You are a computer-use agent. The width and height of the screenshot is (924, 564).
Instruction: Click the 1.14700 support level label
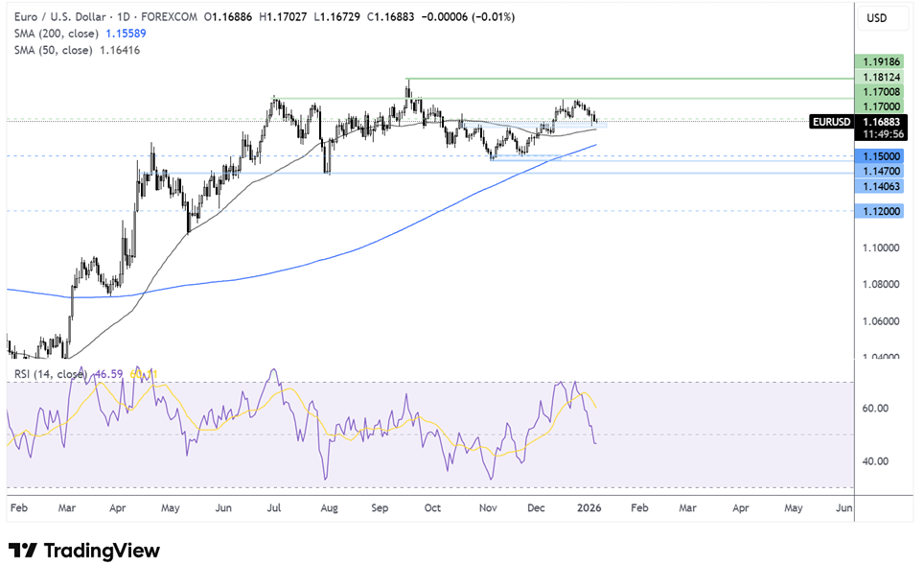coord(879,171)
